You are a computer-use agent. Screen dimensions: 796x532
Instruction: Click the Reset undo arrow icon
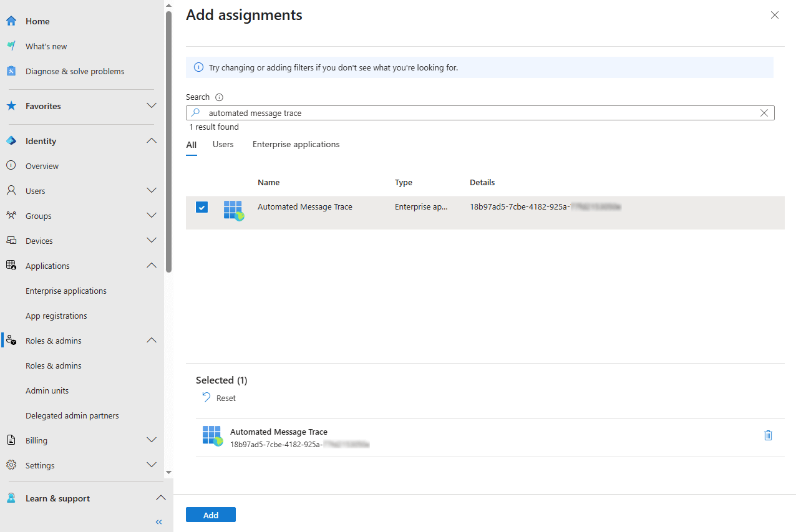coord(206,397)
